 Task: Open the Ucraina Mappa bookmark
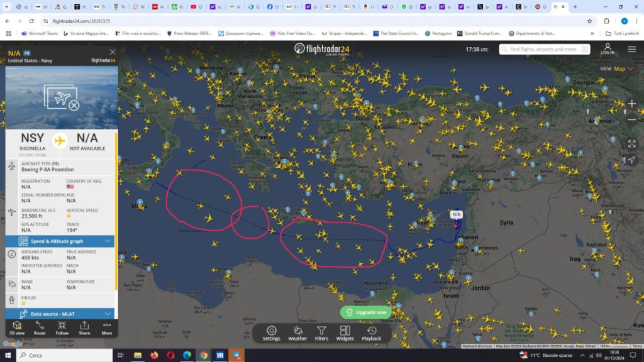[86, 34]
